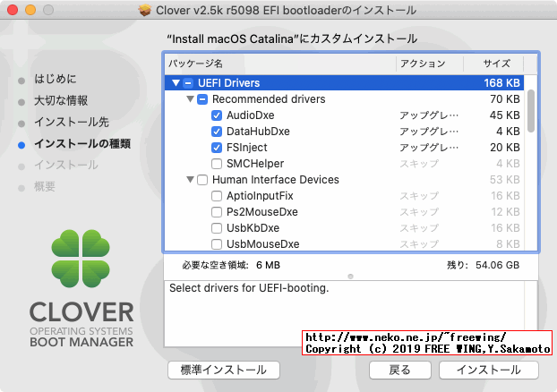Enable the AptioInputFix checkbox
This screenshot has width=557, height=392.
coord(217,196)
